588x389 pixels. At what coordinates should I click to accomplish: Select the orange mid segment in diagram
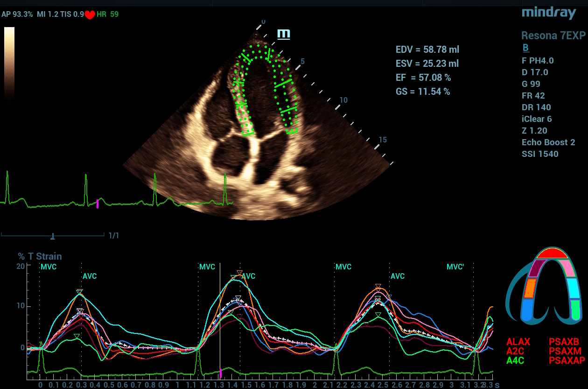click(529, 289)
